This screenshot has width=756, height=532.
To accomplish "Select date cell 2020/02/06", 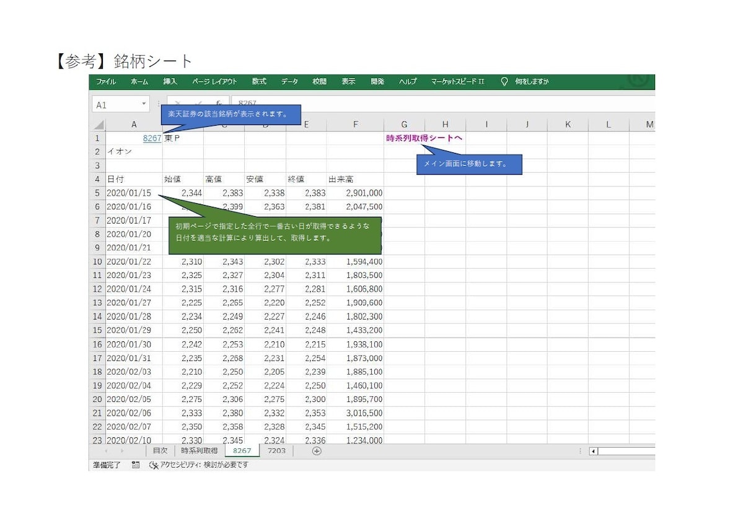I will pos(134,413).
